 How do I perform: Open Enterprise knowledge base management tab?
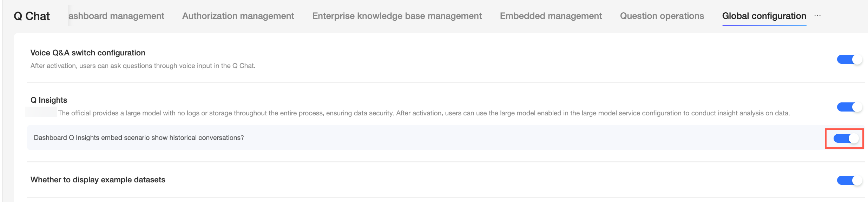(397, 16)
